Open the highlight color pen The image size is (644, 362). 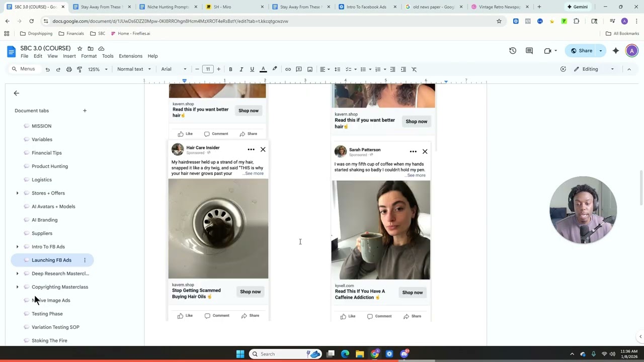275,69
